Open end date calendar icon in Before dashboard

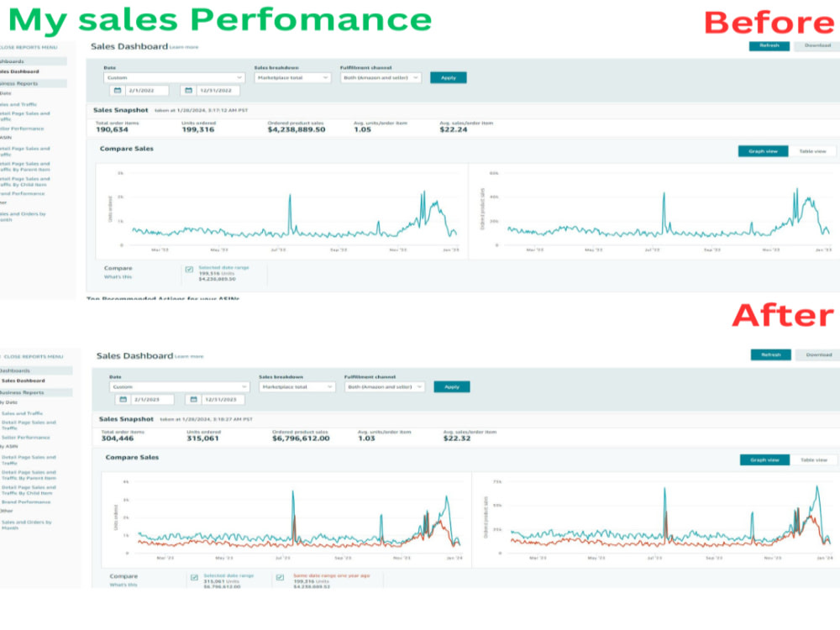pos(188,91)
